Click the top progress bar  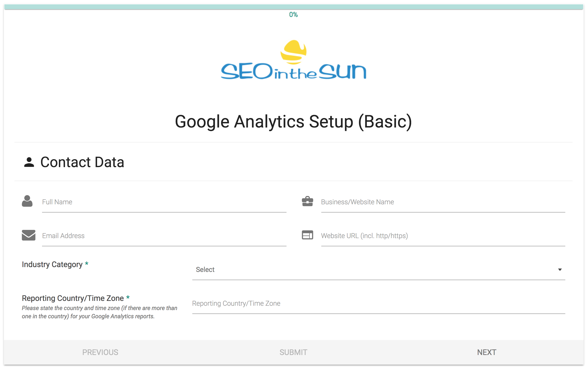pyautogui.click(x=294, y=7)
